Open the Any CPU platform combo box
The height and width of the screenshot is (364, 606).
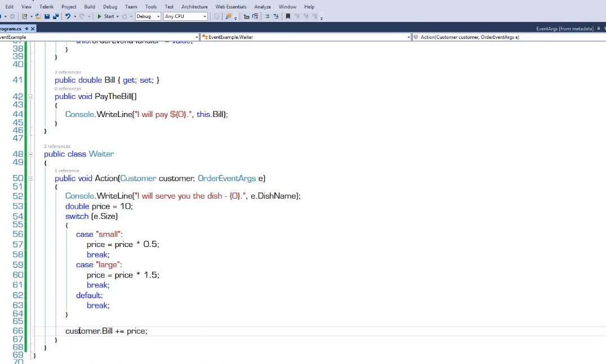pos(185,16)
